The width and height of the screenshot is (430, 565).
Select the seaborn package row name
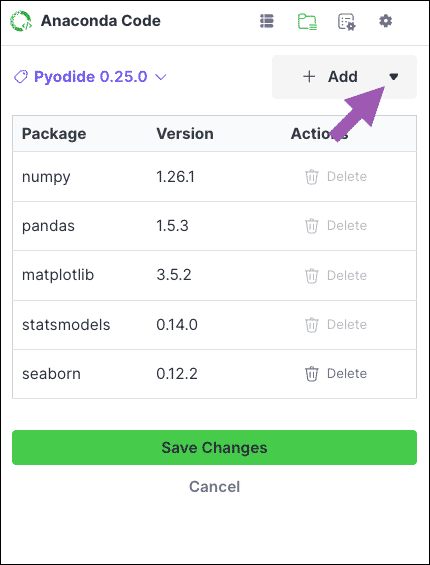pos(52,374)
